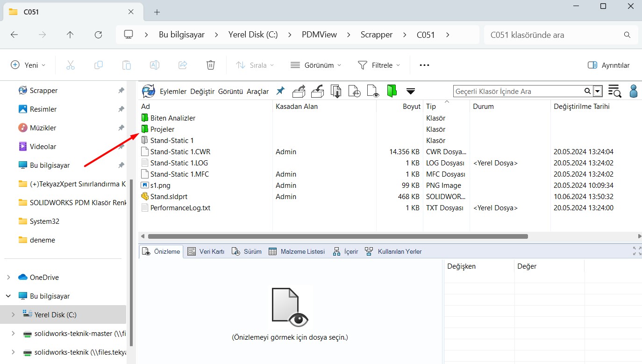
Task: Expand the chevron after C051 in address bar
Action: [x=448, y=35]
